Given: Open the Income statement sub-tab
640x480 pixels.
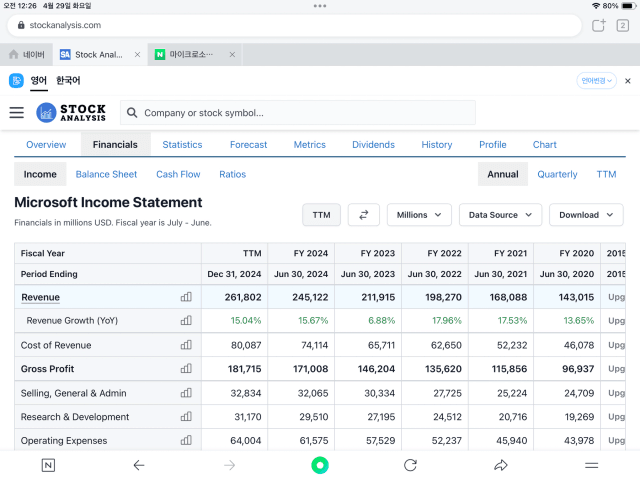Looking at the screenshot, I should (x=40, y=174).
